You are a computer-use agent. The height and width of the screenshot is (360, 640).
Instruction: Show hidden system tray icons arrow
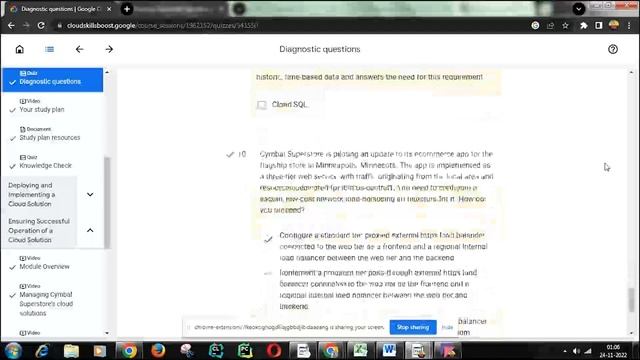pos(565,351)
